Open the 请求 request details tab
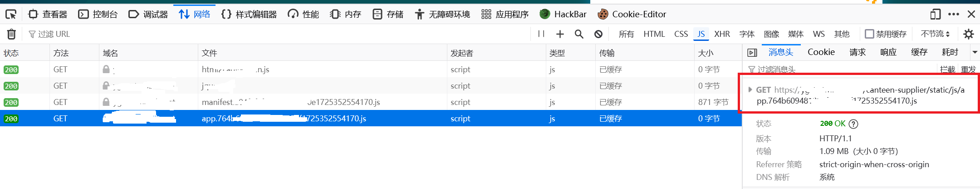This screenshot has width=980, height=189. click(x=857, y=52)
